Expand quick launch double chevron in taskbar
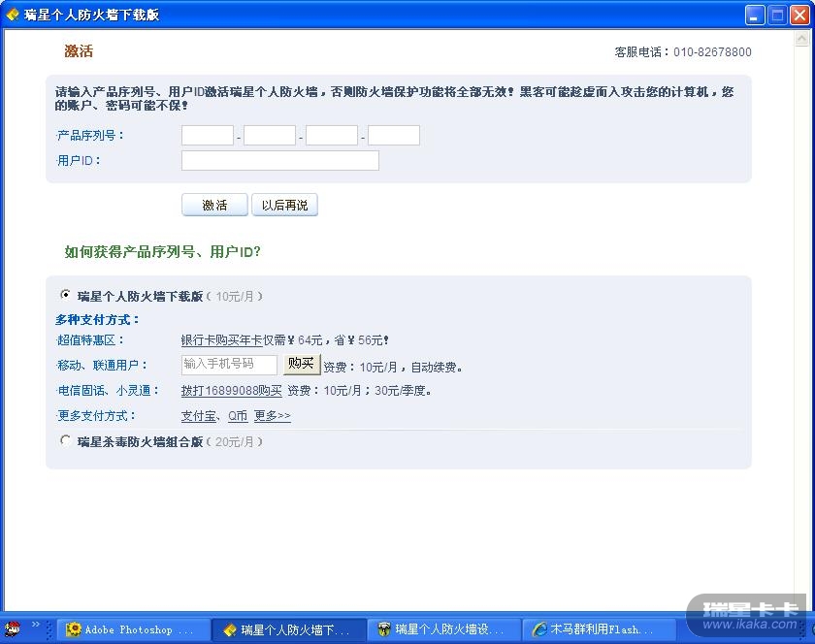The image size is (815, 644). click(35, 625)
